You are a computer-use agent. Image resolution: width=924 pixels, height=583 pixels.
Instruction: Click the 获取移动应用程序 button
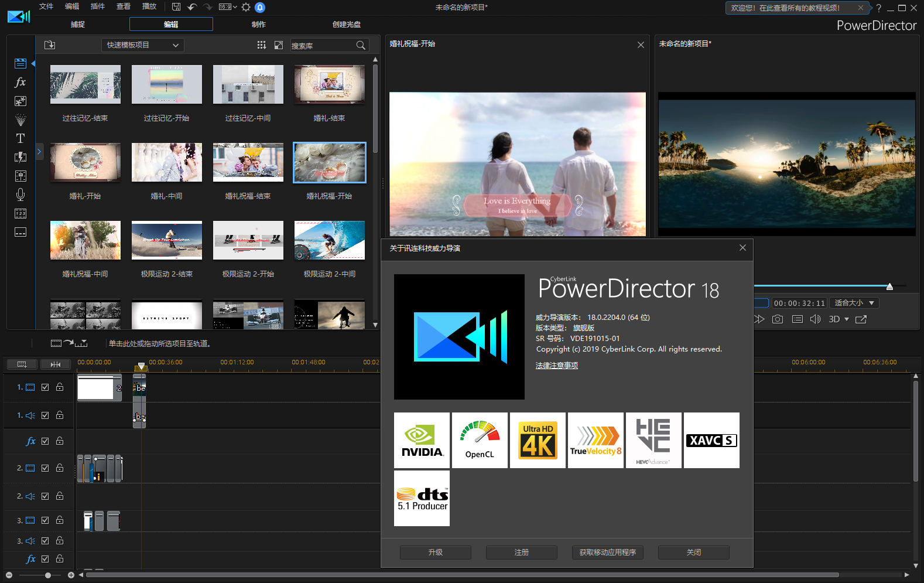tap(608, 553)
